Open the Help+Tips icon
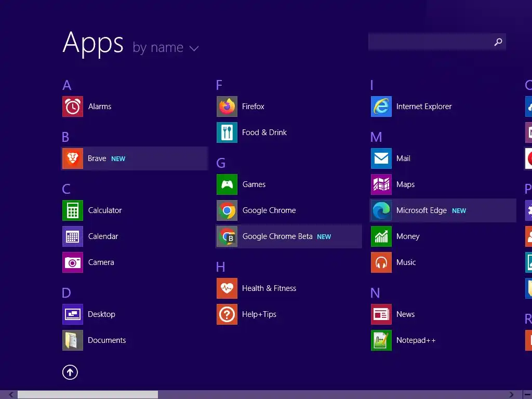Screen dimensions: 532x399 click(x=227, y=314)
